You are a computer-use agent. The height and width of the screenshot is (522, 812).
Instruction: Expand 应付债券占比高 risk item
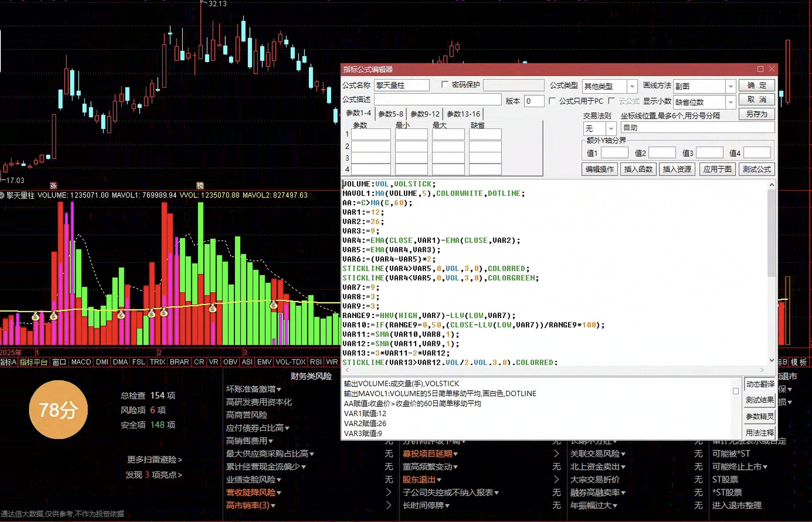click(x=258, y=428)
